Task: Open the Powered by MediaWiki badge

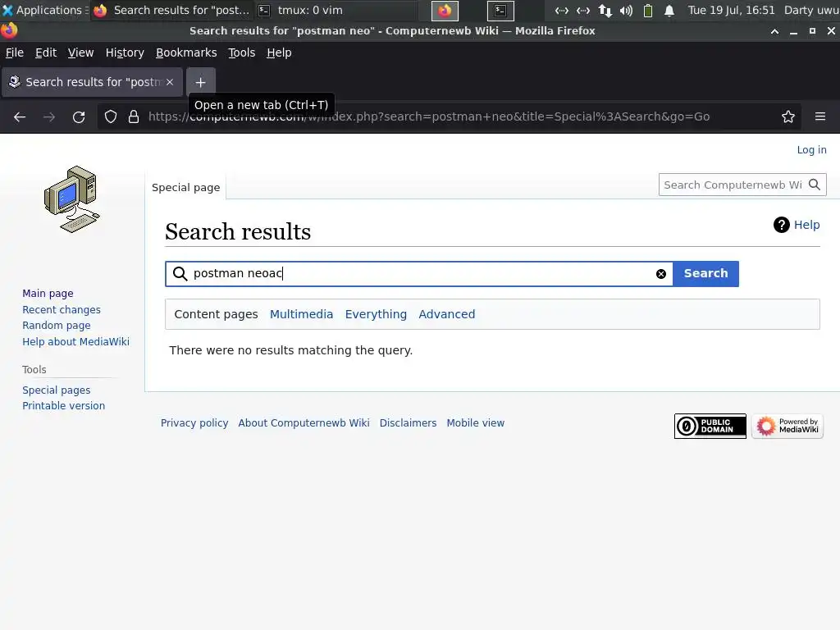Action: (787, 427)
